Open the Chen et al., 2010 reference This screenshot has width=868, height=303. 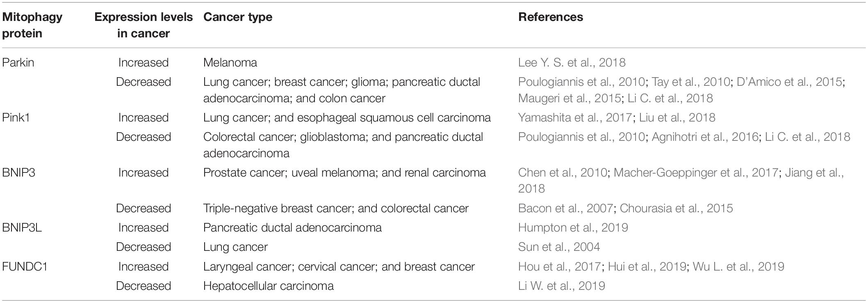563,172
